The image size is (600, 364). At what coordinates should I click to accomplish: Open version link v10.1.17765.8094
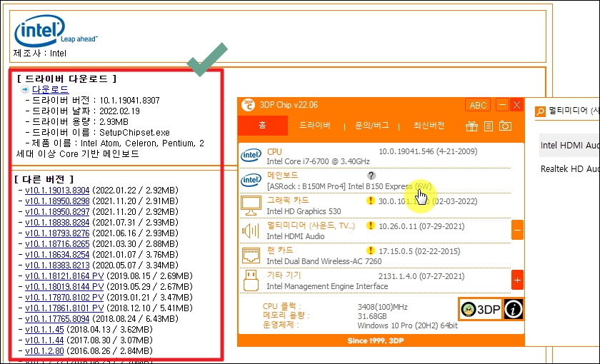(x=57, y=319)
